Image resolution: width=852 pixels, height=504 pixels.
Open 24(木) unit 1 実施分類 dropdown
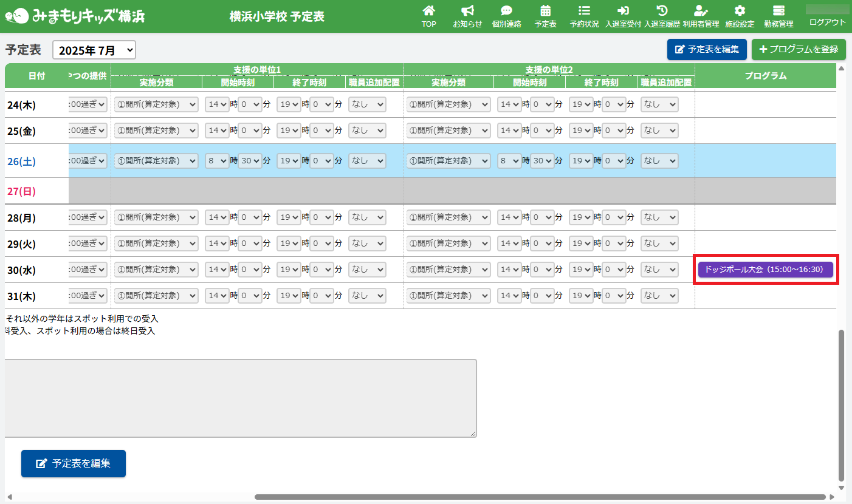tap(156, 104)
